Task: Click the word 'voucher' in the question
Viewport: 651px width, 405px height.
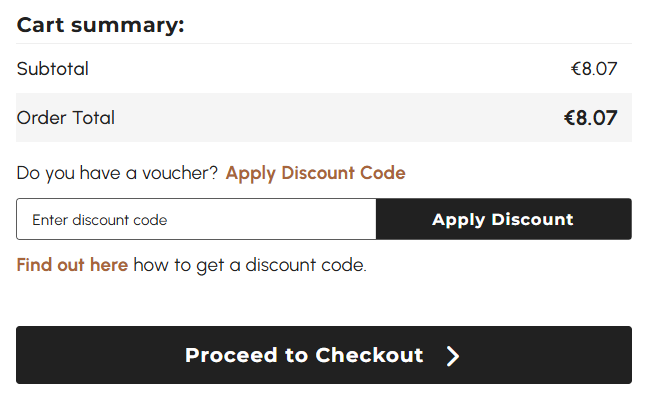Action: [179, 173]
